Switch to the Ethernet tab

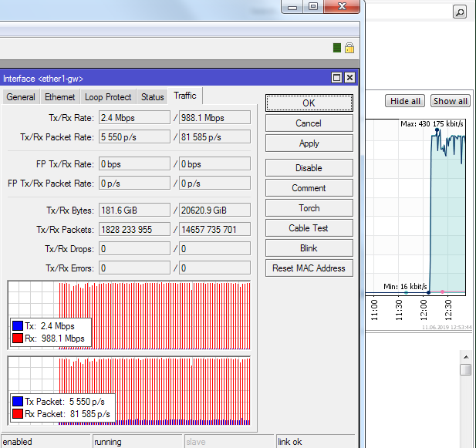coord(60,97)
